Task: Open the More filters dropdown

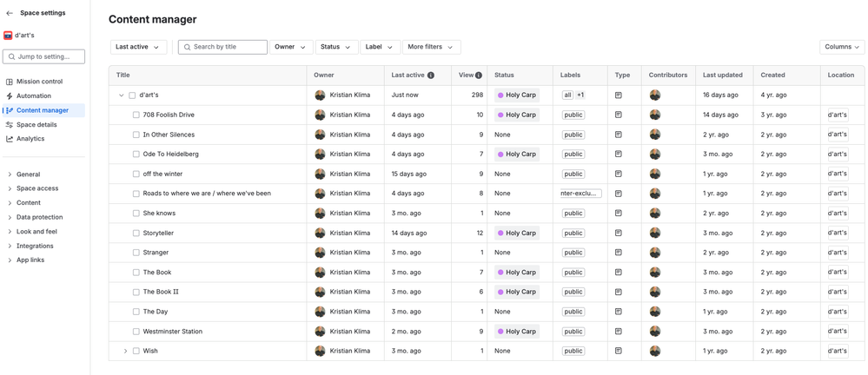Action: (431, 47)
